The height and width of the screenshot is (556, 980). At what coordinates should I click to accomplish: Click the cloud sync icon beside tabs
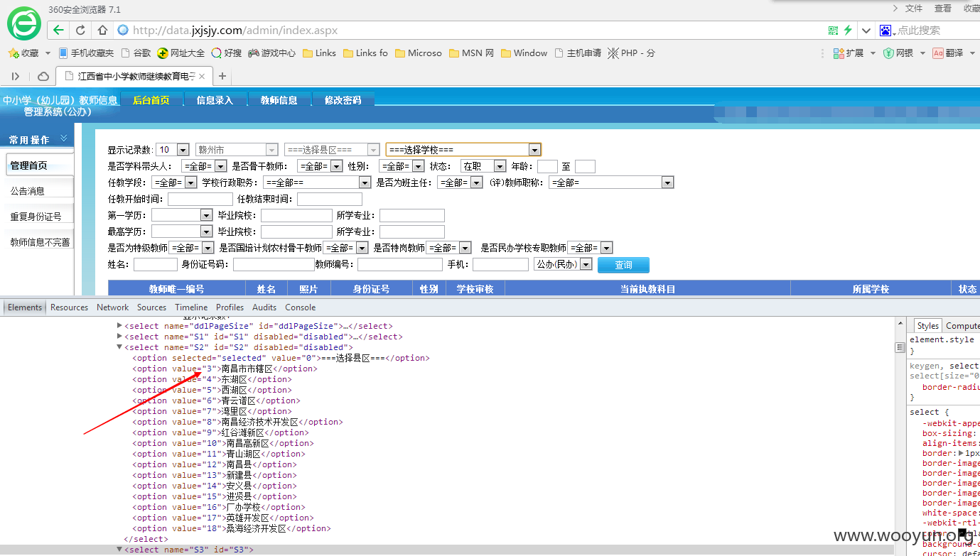(x=43, y=76)
